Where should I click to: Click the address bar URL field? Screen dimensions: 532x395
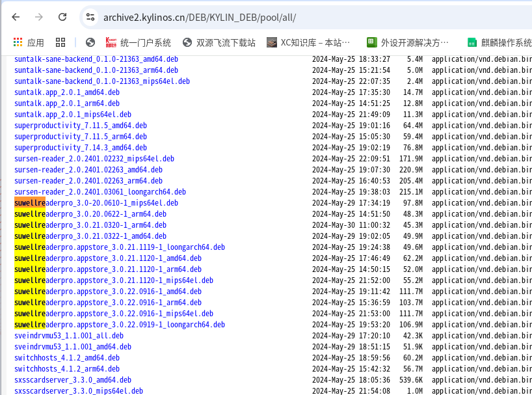click(260, 17)
